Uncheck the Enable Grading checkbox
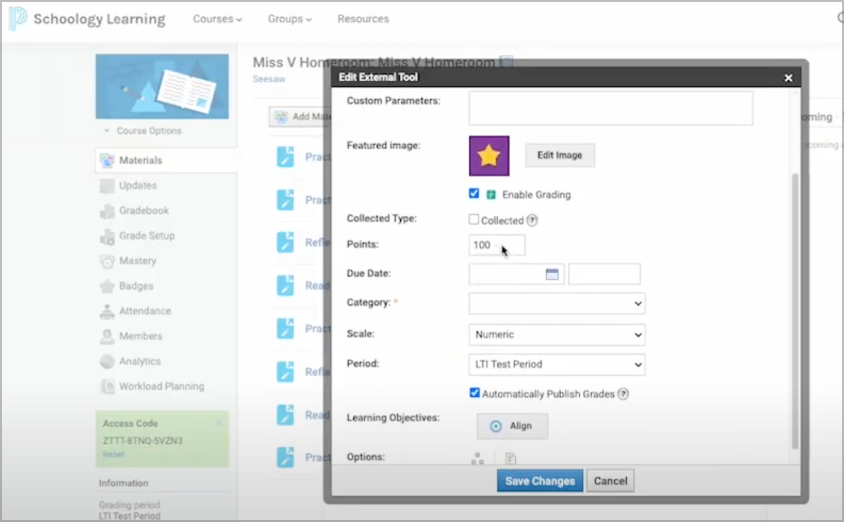The width and height of the screenshot is (844, 522). 474,194
